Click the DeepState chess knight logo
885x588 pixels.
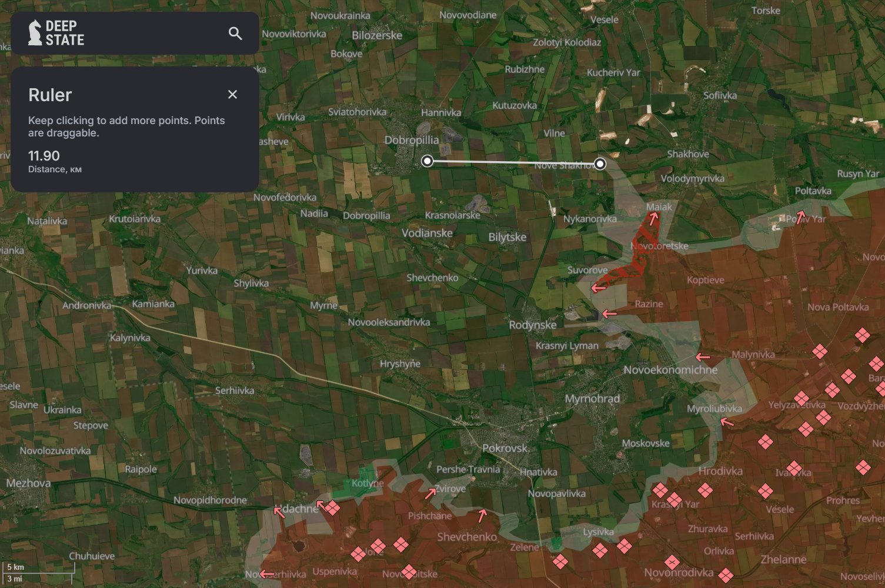[x=35, y=32]
